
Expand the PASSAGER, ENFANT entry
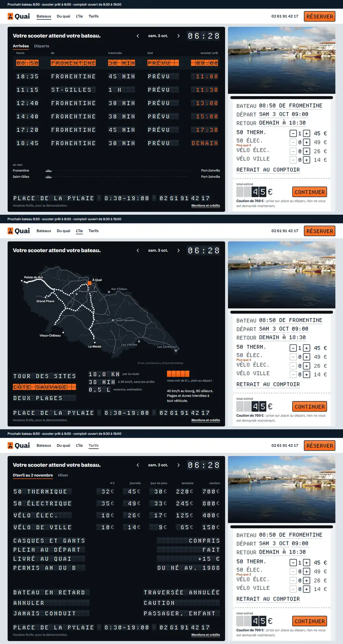click(182, 613)
